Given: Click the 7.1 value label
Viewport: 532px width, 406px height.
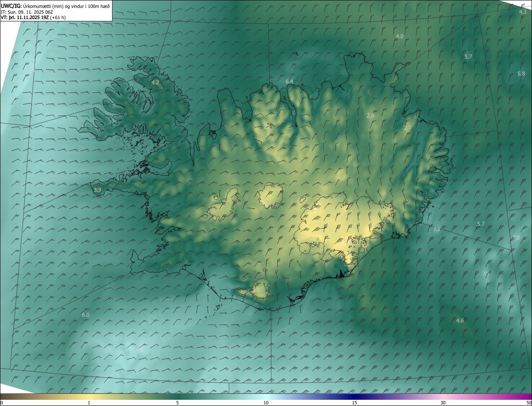Looking at the screenshot, I should tap(436, 230).
